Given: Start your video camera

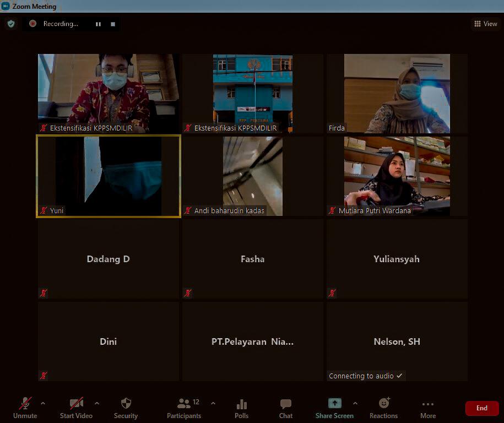Looking at the screenshot, I should pos(76,408).
